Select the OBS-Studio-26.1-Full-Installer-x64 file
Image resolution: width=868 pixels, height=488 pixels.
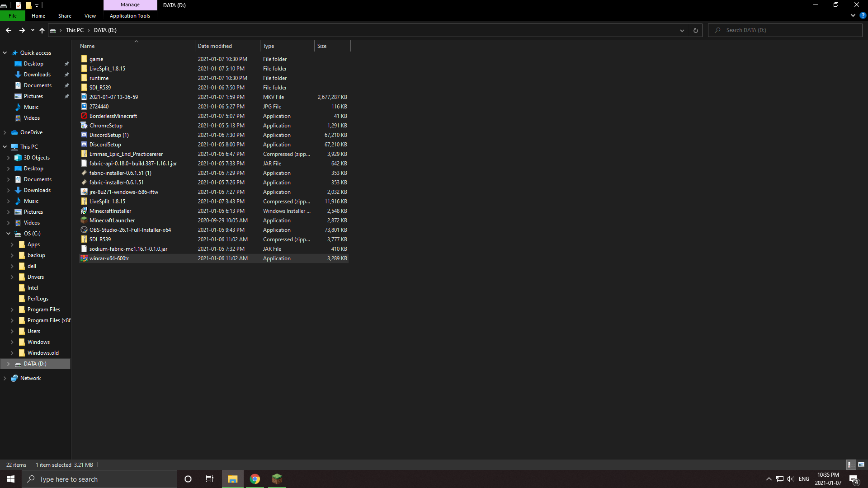[x=130, y=230]
